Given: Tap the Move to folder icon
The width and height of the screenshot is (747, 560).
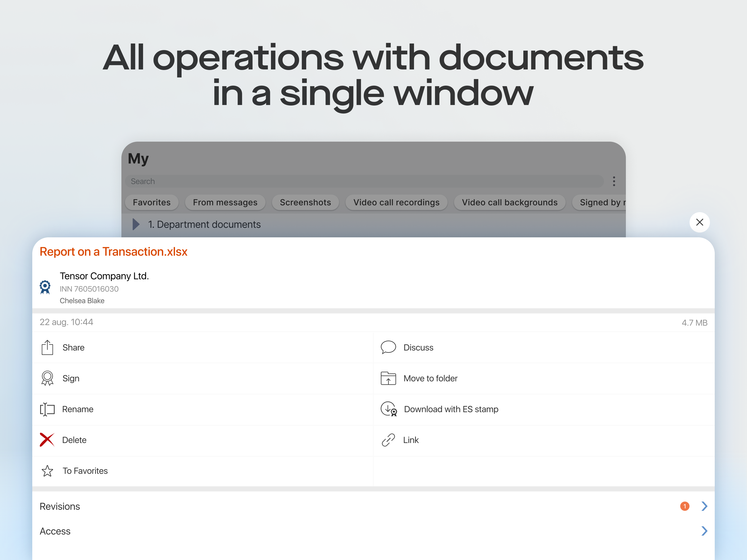Looking at the screenshot, I should tap(388, 378).
